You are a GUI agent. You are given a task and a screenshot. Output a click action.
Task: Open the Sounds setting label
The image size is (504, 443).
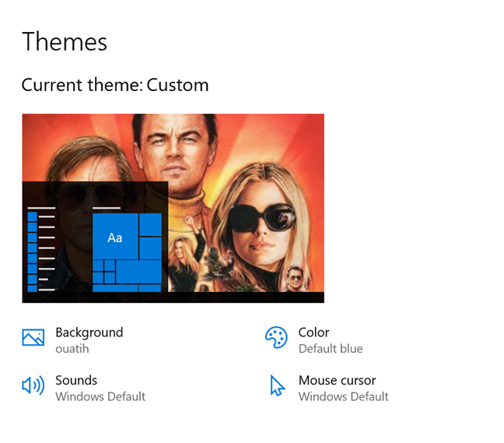[76, 380]
